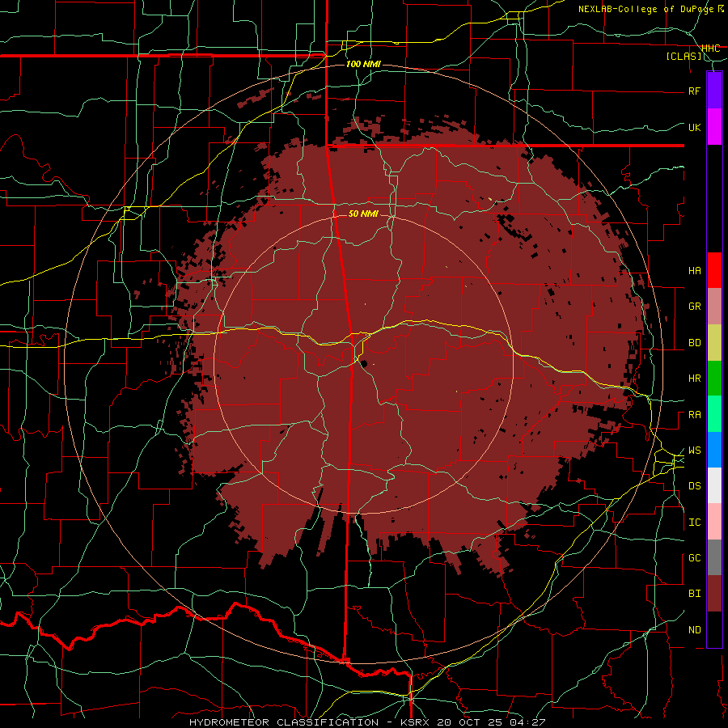Screen dimensions: 728x728
Task: Click the 100 NMI range ring label
Action: point(363,64)
